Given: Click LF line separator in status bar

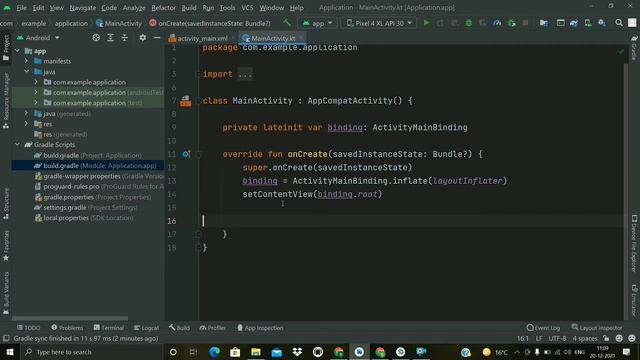Looking at the screenshot, I should [x=539, y=338].
